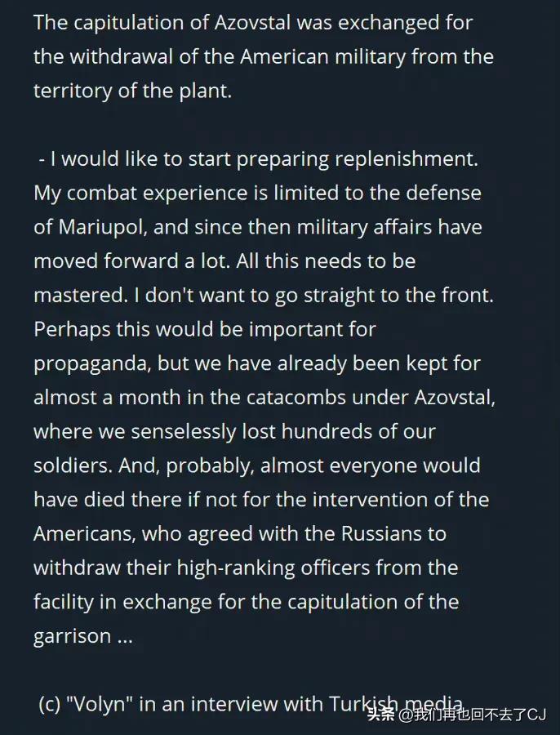Select the word "senselessly"
This screenshot has width=560, height=735.
coord(183,432)
